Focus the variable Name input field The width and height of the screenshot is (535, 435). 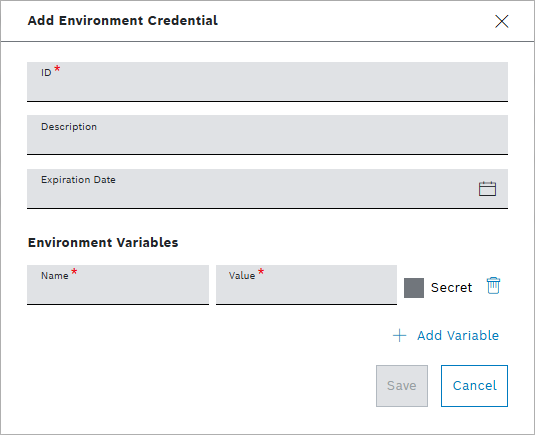point(118,285)
